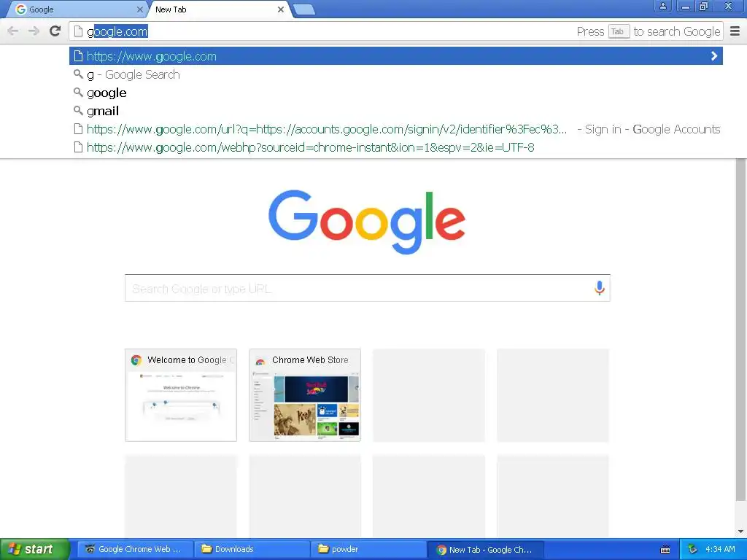Image resolution: width=747 pixels, height=560 pixels.
Task: Open the Downloads taskbar window
Action: point(252,549)
